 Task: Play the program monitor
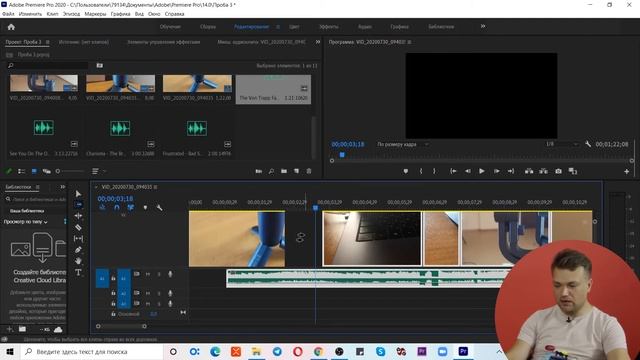click(482, 171)
